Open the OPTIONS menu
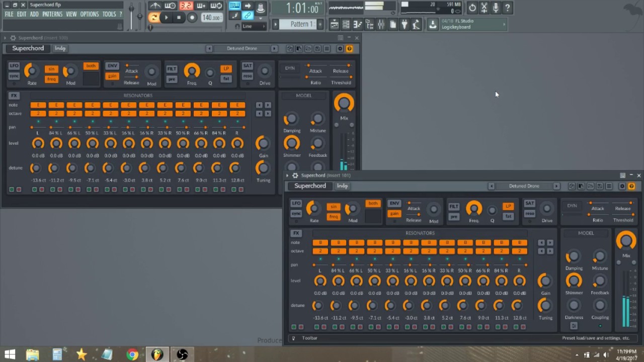This screenshot has height=362, width=644. click(90, 14)
